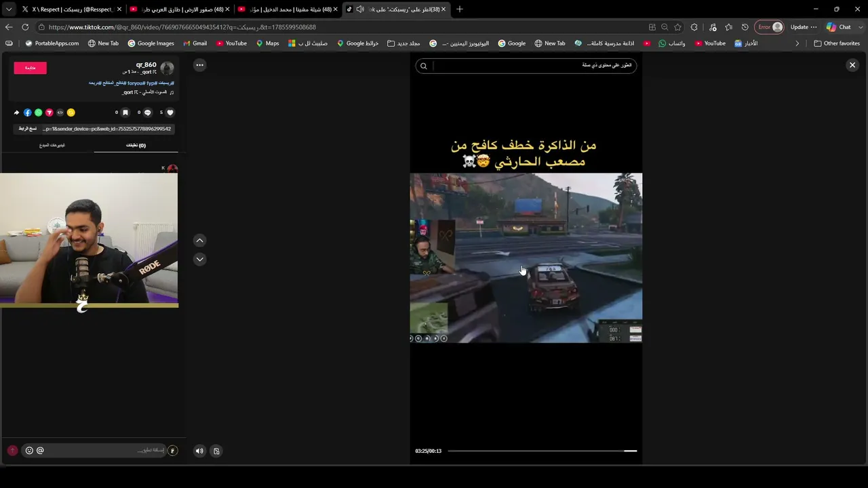The width and height of the screenshot is (868, 488).
Task: Open the Gmail bookmark
Action: click(195, 43)
